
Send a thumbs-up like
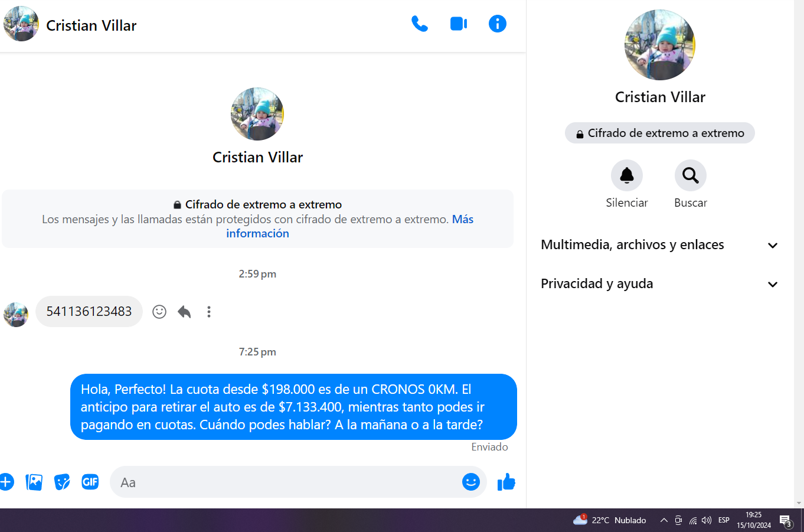point(506,482)
